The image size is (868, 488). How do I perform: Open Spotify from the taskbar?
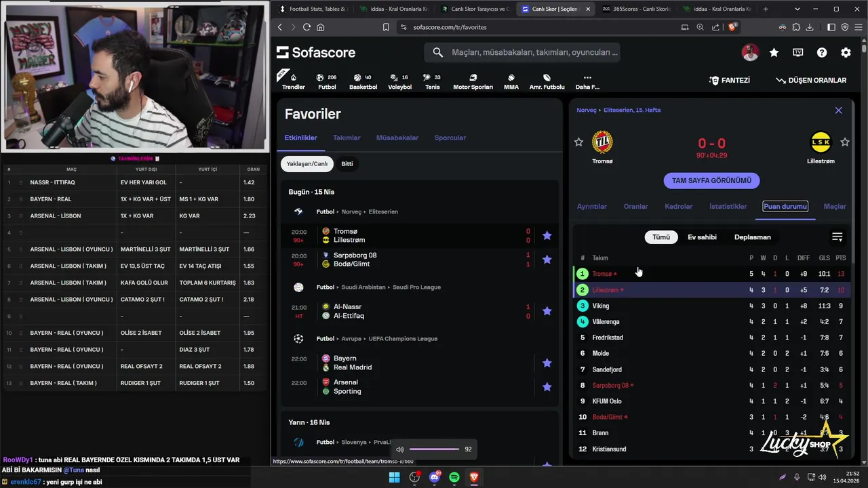(x=454, y=477)
